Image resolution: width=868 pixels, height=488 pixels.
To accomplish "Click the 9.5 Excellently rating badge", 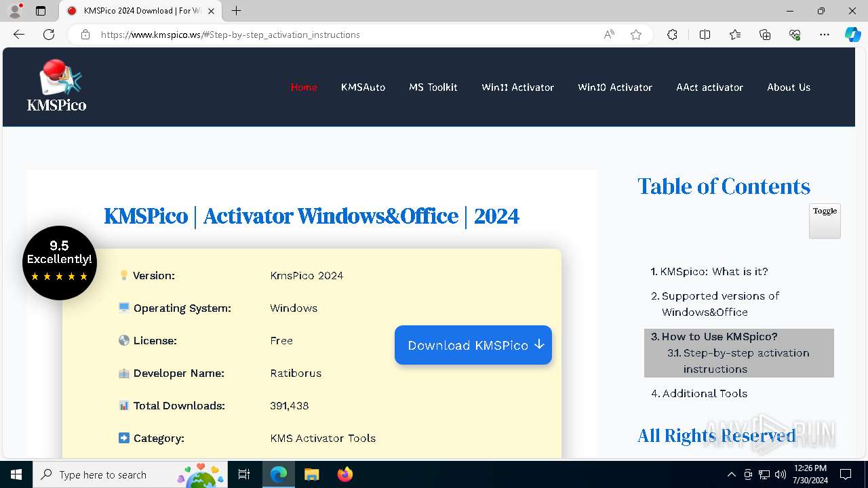I will click(x=60, y=263).
